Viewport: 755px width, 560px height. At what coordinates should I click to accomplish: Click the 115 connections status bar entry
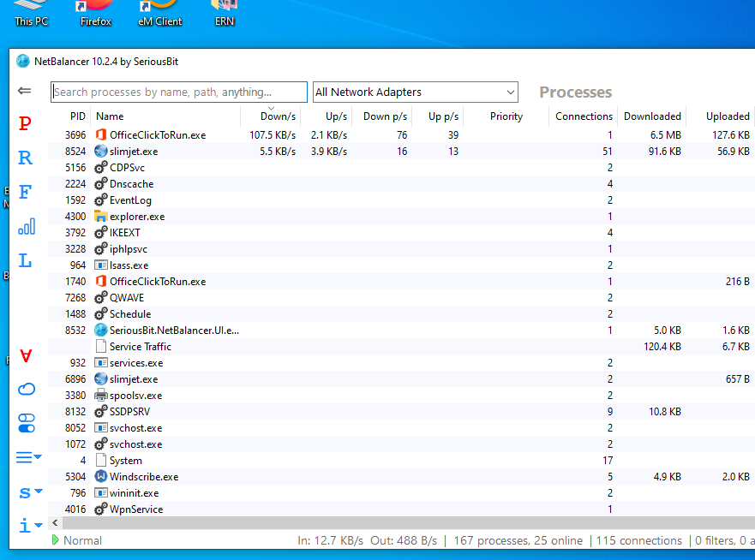tap(638, 541)
